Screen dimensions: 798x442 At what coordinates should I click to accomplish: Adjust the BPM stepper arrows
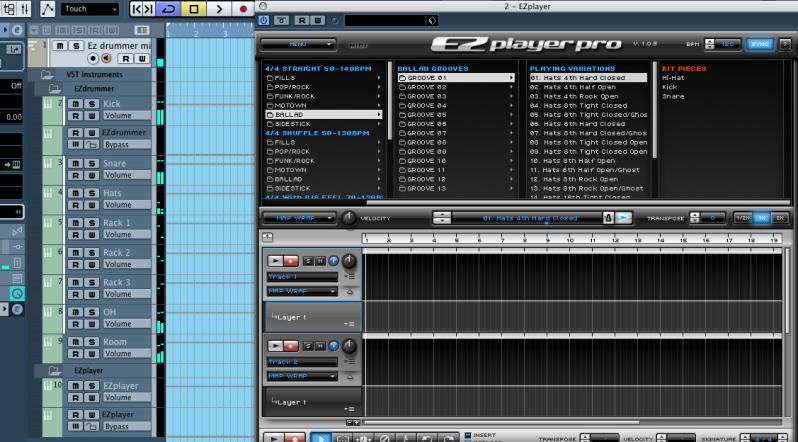point(710,44)
